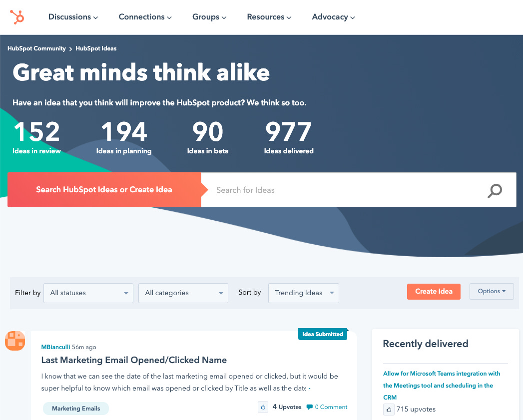Screen dimensions: 523x420
Task: Open the Groups menu
Action: click(x=209, y=17)
